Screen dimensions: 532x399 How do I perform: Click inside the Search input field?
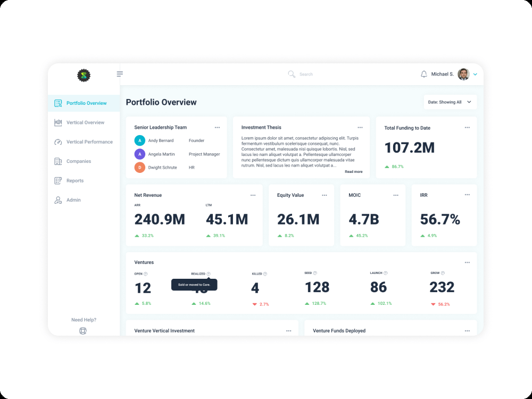(306, 74)
